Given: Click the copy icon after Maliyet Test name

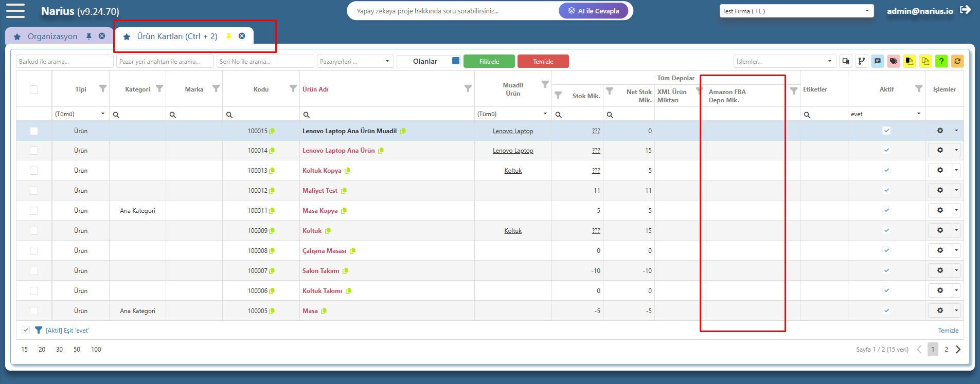Looking at the screenshot, I should (344, 191).
